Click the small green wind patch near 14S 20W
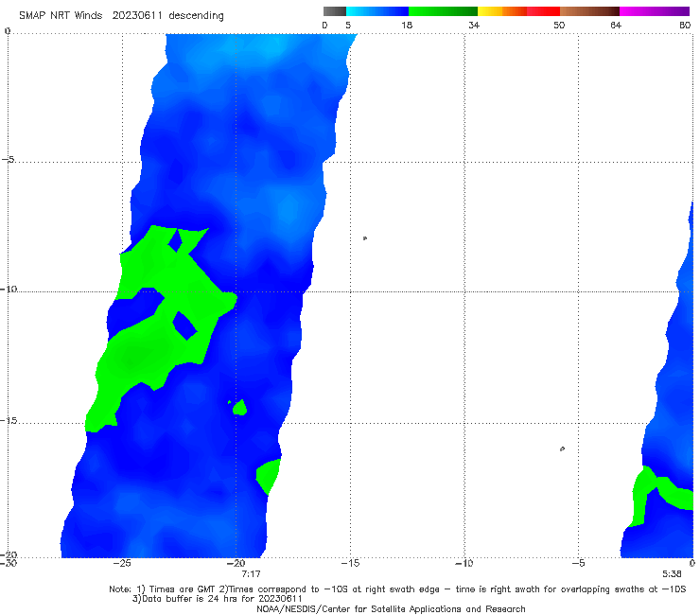The height and width of the screenshot is (615, 700). pos(239,408)
